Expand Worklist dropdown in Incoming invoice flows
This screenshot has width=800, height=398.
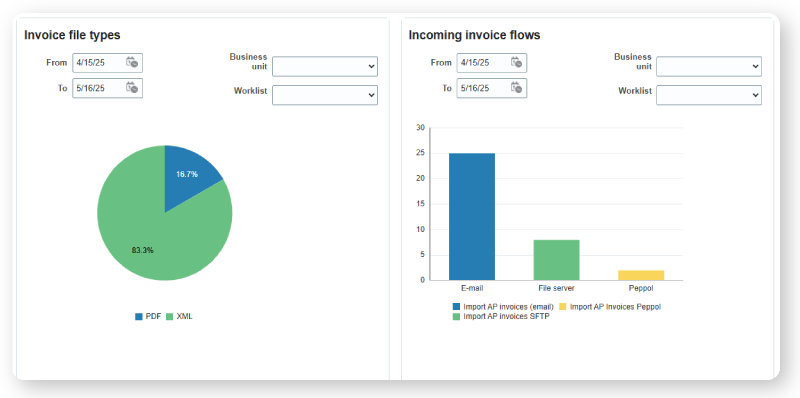(x=709, y=95)
